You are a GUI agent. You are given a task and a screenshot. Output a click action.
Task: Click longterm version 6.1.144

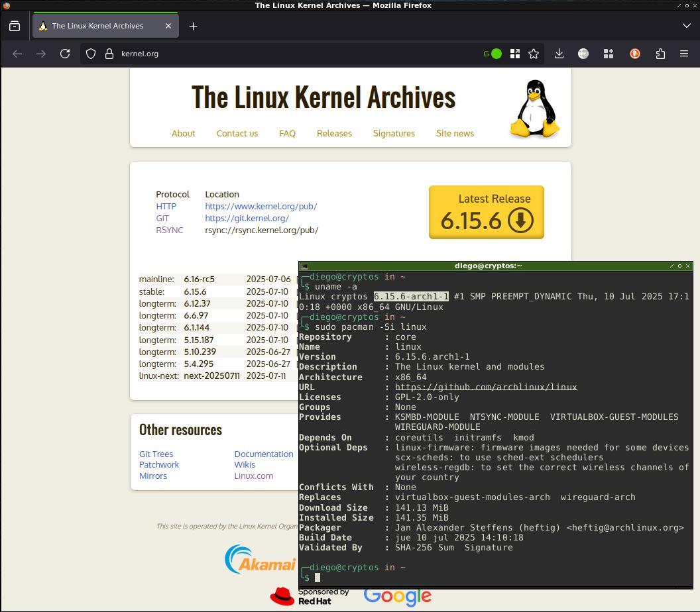[196, 328]
